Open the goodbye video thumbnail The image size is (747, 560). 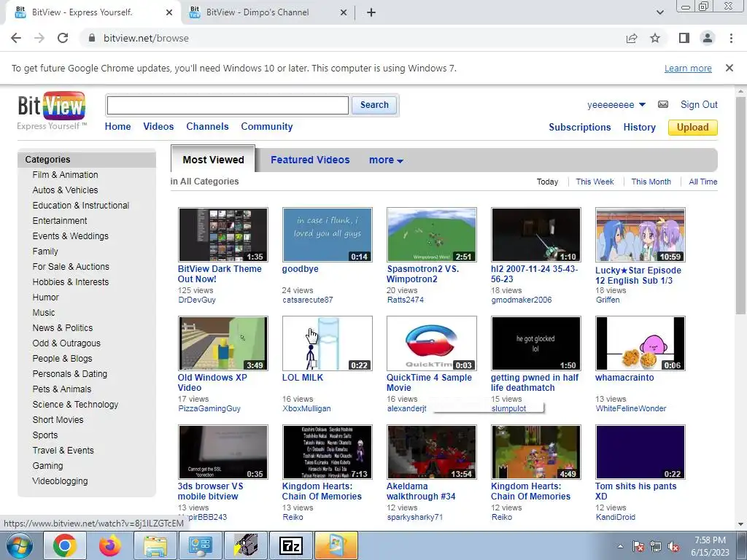[328, 235]
